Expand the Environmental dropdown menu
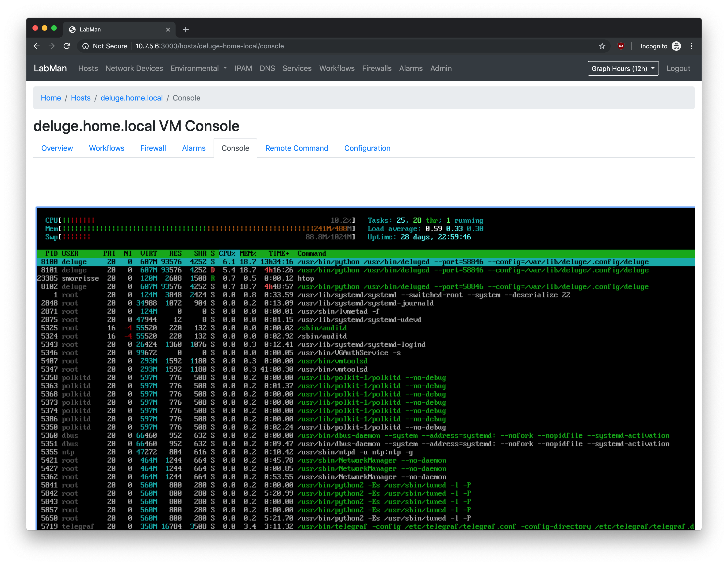This screenshot has height=565, width=728. pyautogui.click(x=199, y=68)
